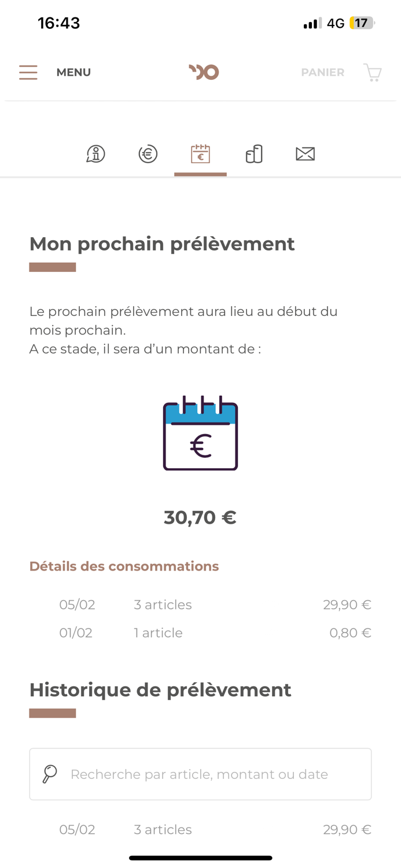Select the euro coin tab icon
Image resolution: width=401 pixels, height=868 pixels.
tap(148, 154)
